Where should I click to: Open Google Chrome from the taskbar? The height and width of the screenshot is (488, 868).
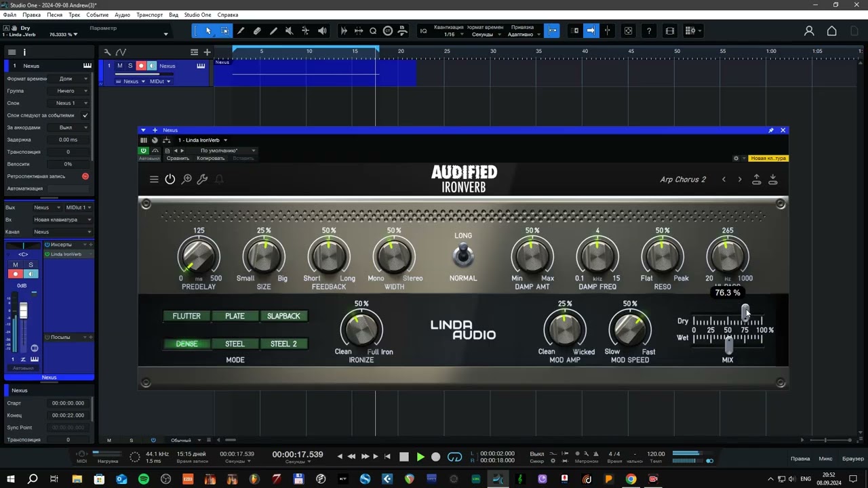click(631, 479)
